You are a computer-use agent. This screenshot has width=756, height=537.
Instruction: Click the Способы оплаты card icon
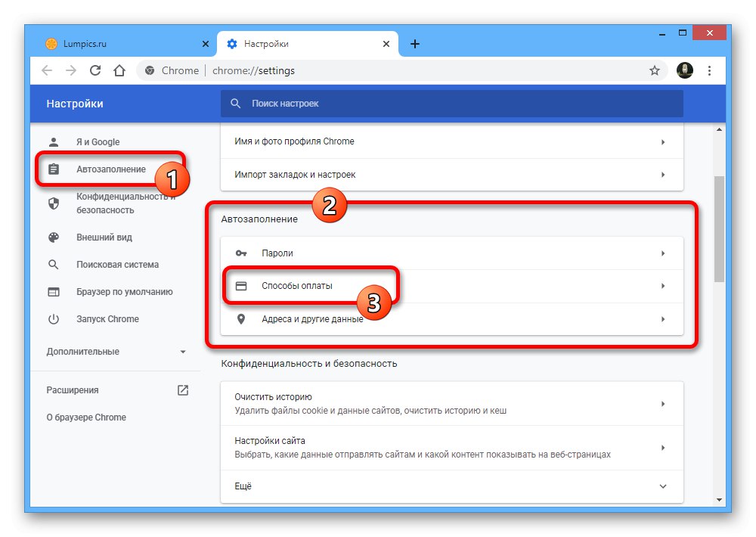[241, 286]
